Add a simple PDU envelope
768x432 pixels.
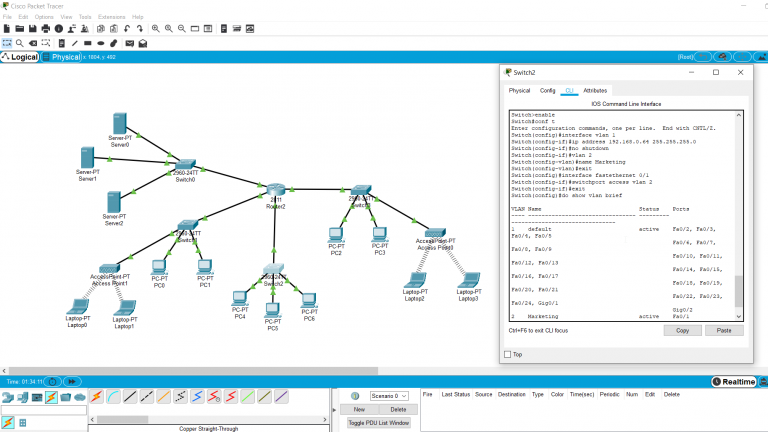pos(129,44)
